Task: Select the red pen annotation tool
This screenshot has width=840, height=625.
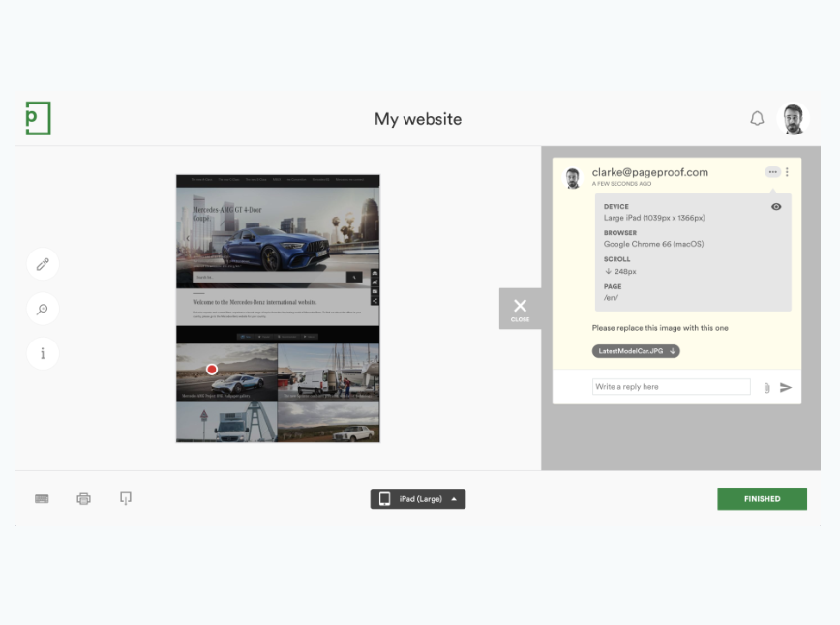Action: (x=43, y=263)
